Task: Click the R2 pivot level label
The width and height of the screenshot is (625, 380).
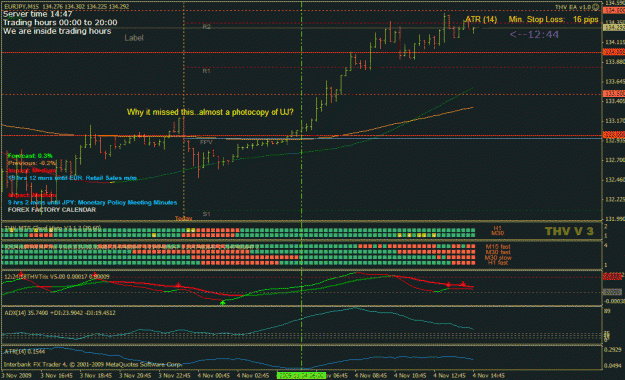Action: [206, 27]
